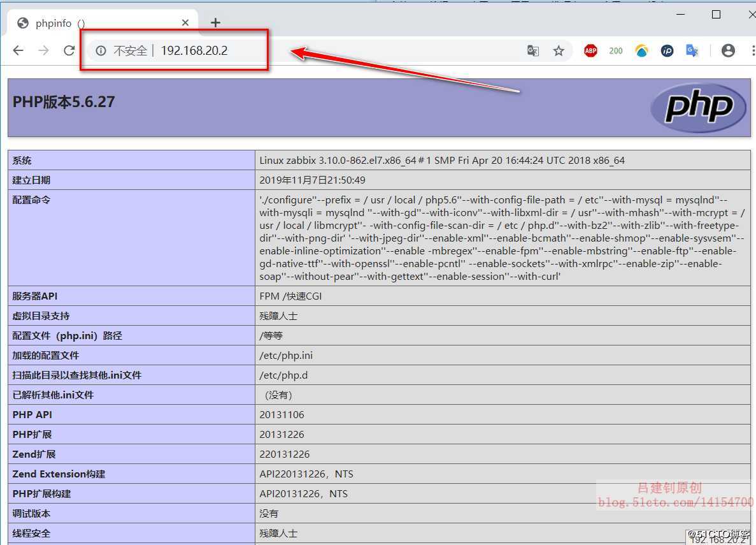Select the 加载的配置文件 row label

pos(46,355)
